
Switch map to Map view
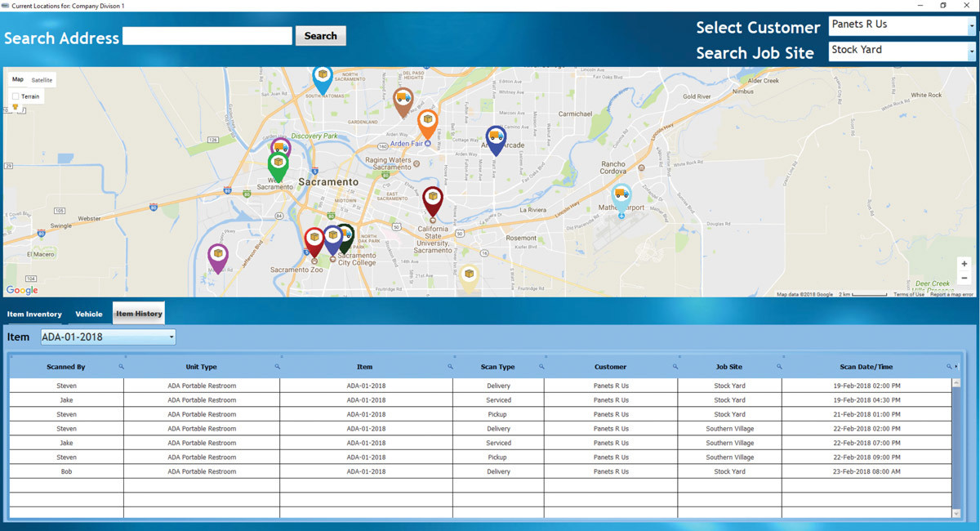click(x=18, y=80)
